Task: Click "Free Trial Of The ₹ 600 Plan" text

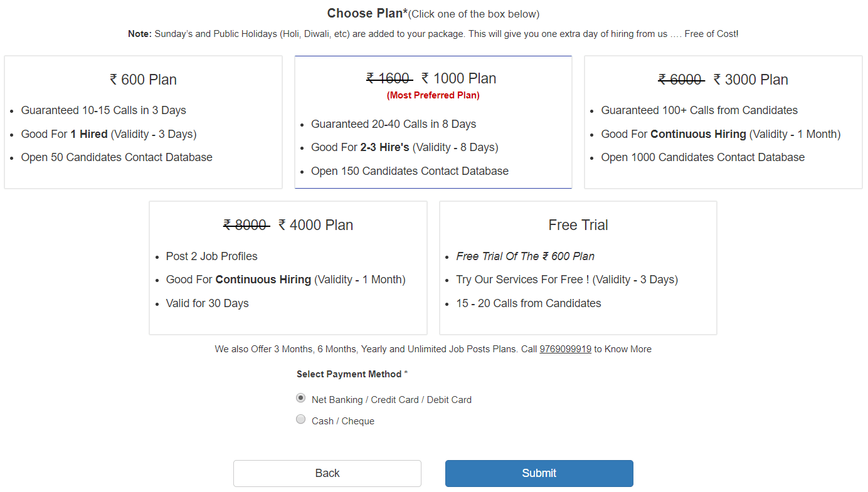Action: coord(525,256)
